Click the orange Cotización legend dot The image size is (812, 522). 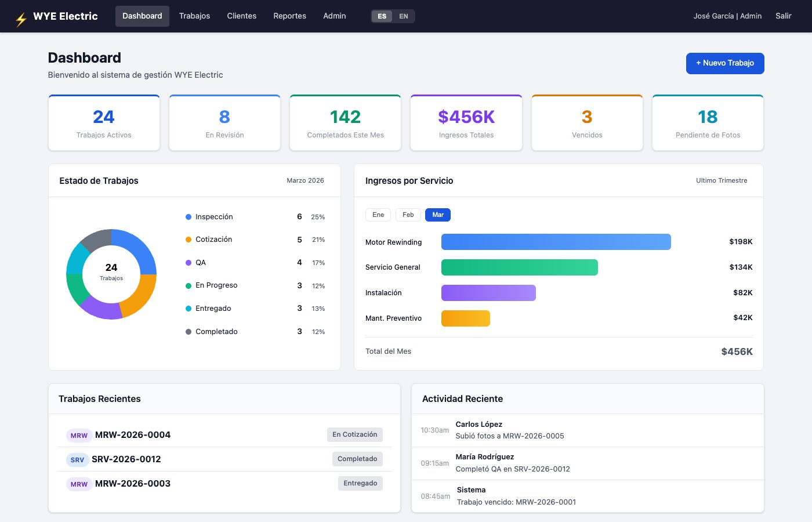(x=188, y=240)
